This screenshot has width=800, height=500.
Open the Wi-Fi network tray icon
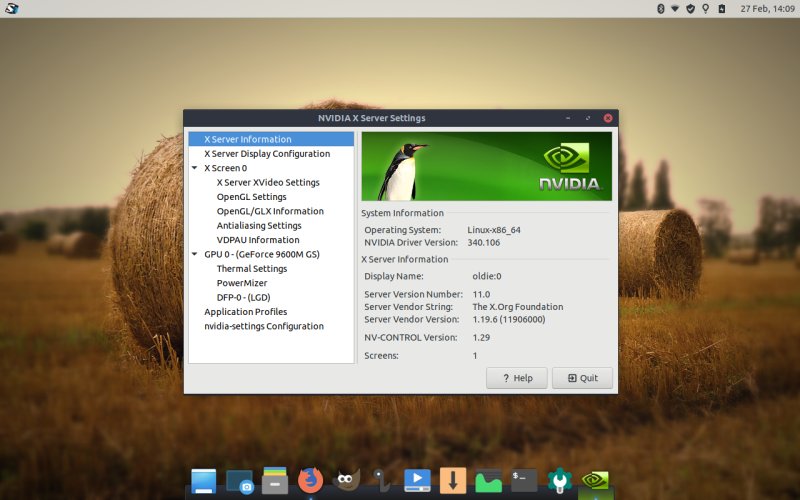tap(675, 9)
